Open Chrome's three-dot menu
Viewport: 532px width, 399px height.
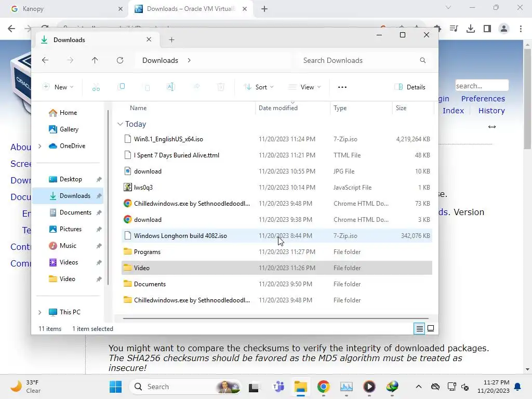(x=521, y=29)
